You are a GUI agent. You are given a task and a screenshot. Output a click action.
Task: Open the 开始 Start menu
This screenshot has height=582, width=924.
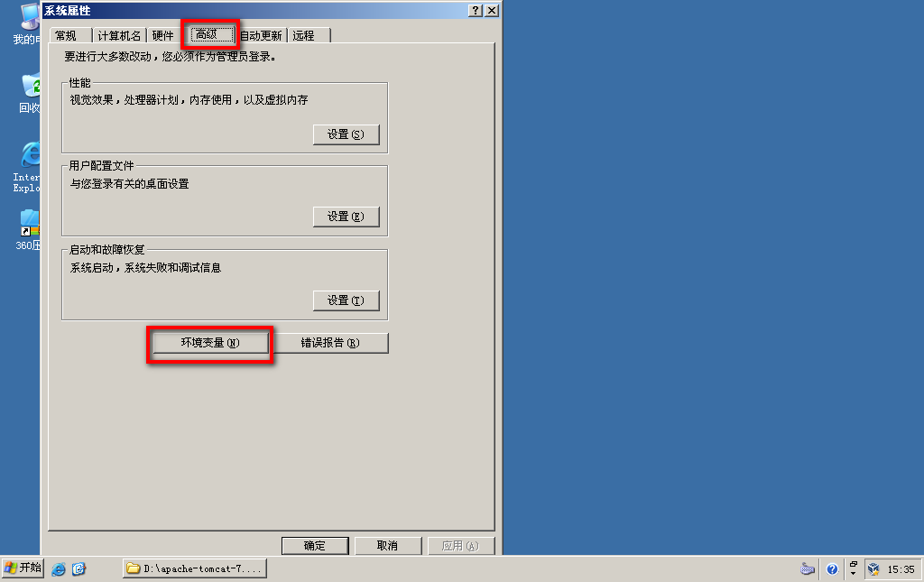click(23, 568)
